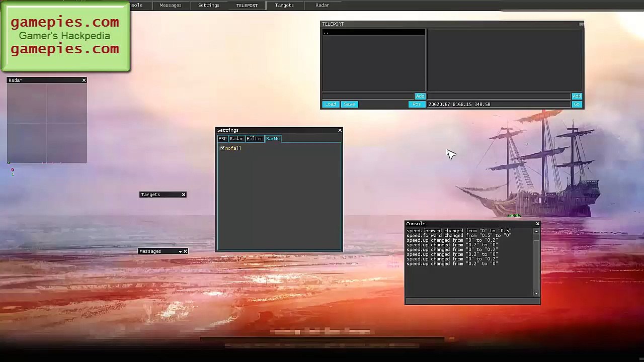644x362 pixels.
Task: Click the Go button in TELEPORT
Action: (577, 104)
